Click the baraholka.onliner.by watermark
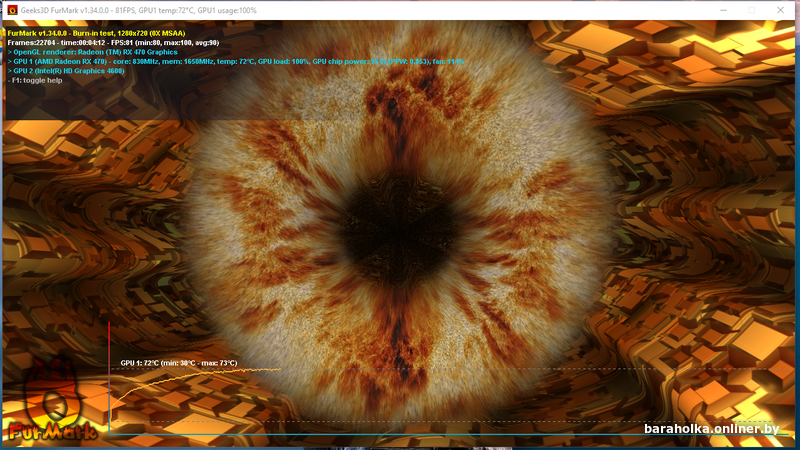This screenshot has width=800, height=450. pyautogui.click(x=712, y=429)
